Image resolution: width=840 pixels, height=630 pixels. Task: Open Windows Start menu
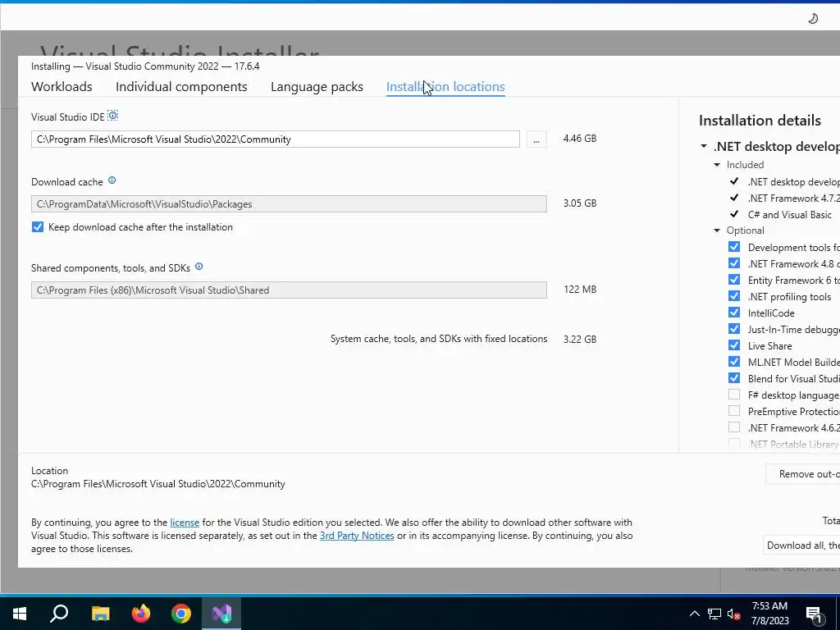[x=20, y=614]
